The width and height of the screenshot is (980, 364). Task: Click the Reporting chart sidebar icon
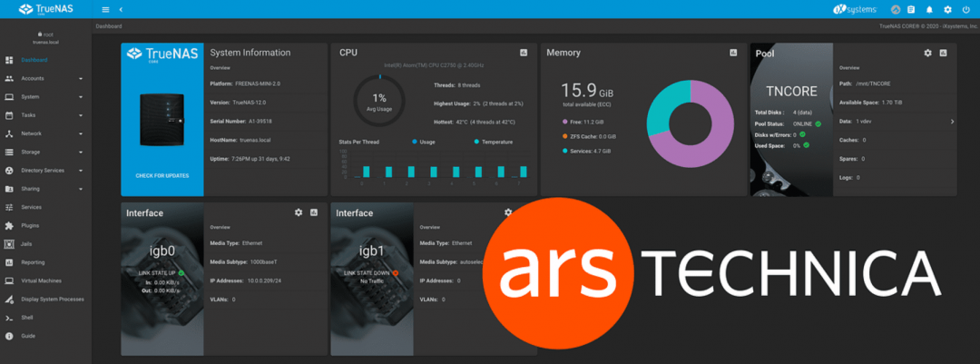coord(9,262)
